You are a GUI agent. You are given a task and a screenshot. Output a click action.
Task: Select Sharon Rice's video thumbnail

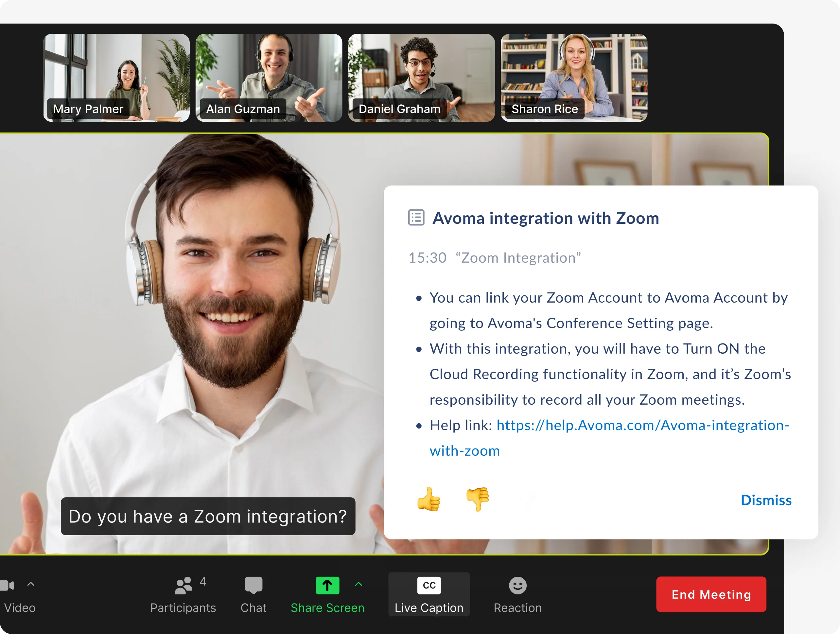click(574, 78)
